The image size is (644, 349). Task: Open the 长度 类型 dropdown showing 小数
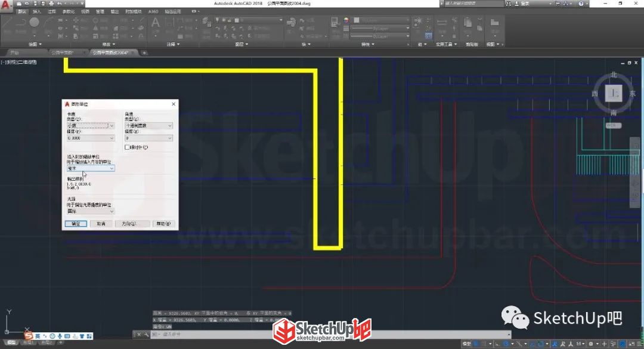[91, 125]
